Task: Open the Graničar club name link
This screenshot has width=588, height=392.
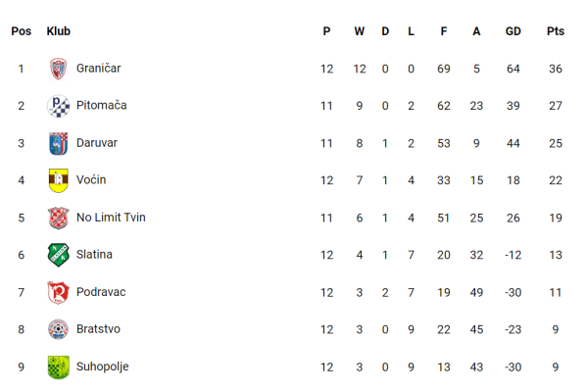Action: pyautogui.click(x=99, y=69)
